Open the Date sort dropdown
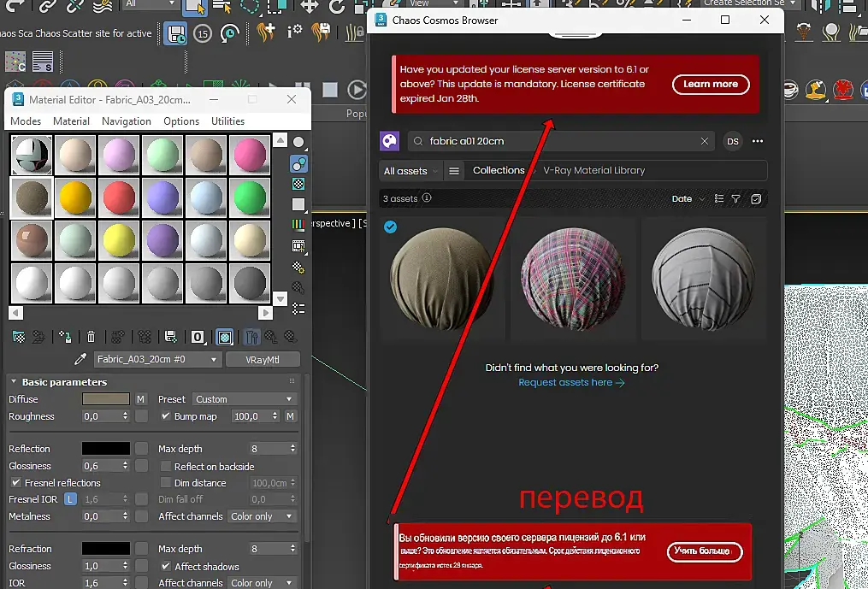This screenshot has width=868, height=589. click(x=688, y=198)
